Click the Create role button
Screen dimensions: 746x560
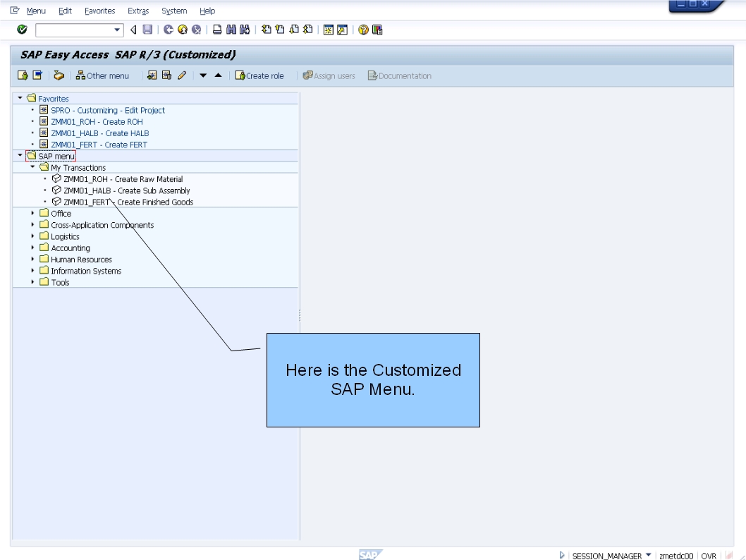pos(260,75)
